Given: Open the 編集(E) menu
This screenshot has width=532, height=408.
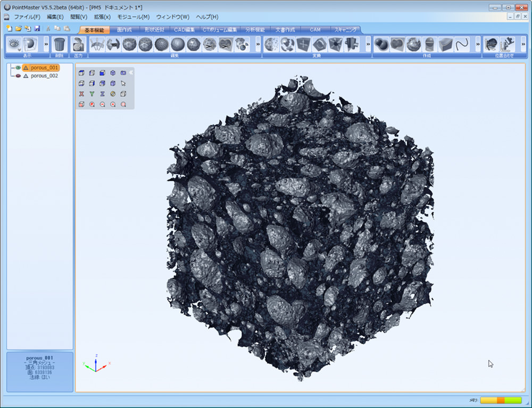Looking at the screenshot, I should (x=55, y=17).
